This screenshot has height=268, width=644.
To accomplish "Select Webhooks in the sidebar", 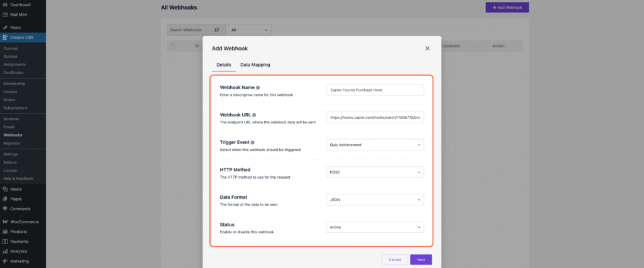I will point(13,135).
